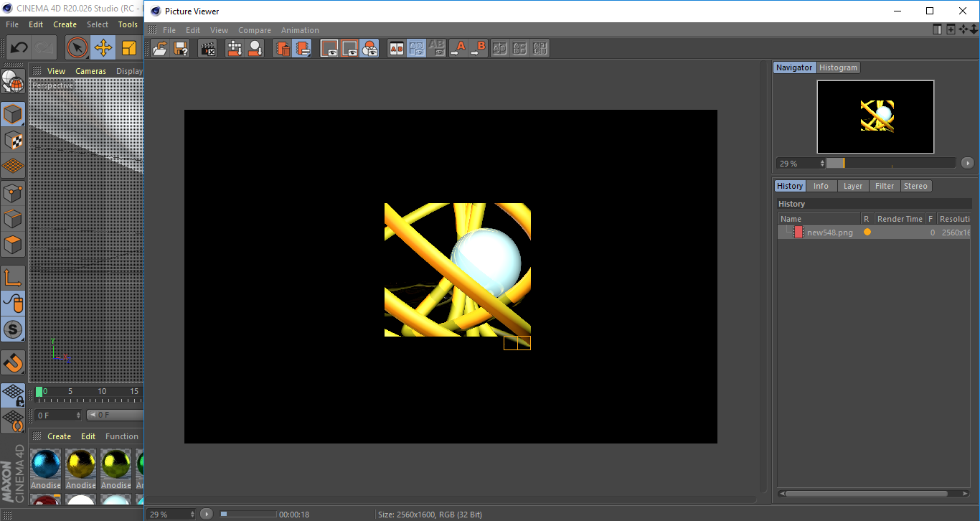Select the Workplane mode grid icon
The image size is (980, 521).
(x=13, y=166)
